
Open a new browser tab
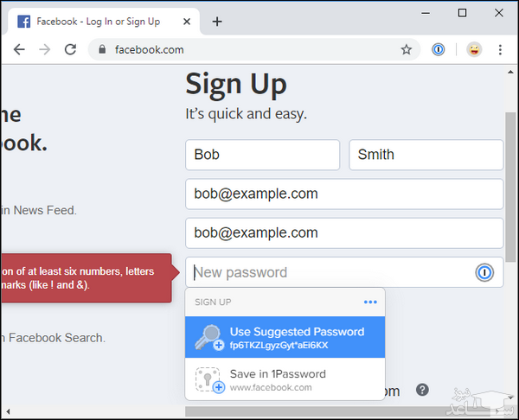tap(217, 22)
